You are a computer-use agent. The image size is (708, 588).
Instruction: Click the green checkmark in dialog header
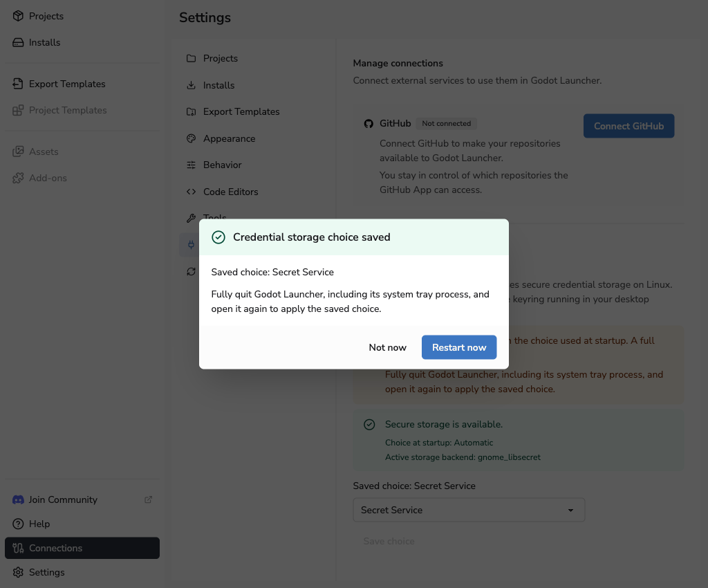[x=218, y=237]
